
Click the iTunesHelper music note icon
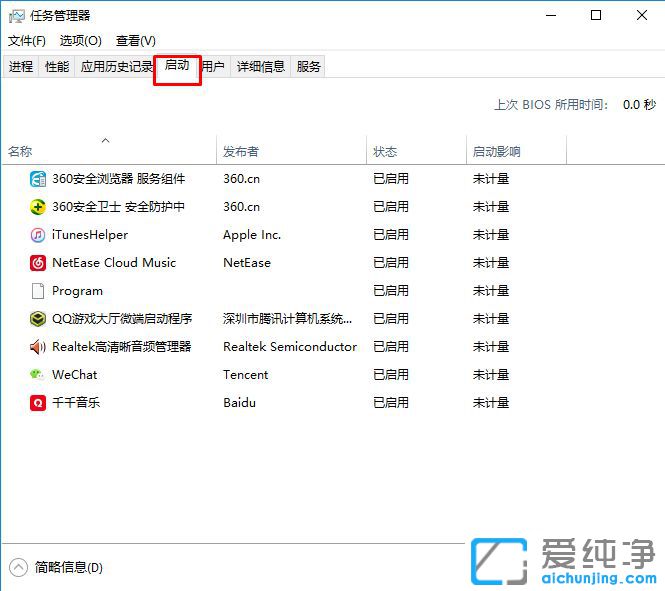[x=38, y=235]
